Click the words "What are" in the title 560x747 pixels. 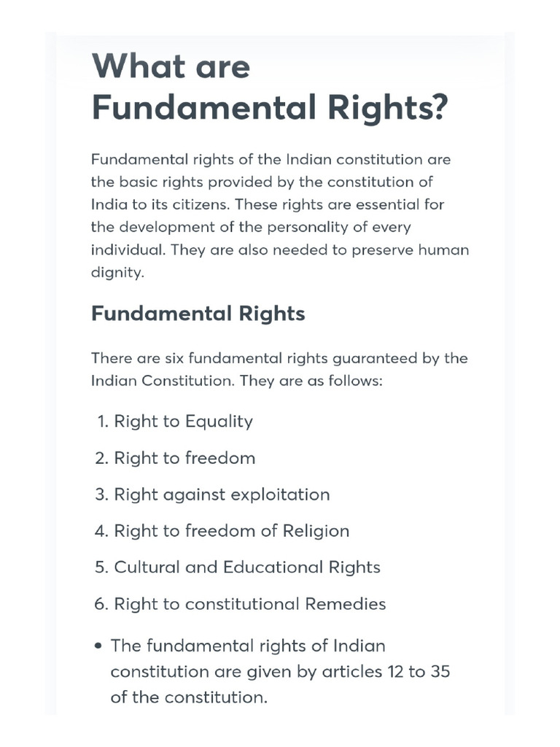pos(171,67)
